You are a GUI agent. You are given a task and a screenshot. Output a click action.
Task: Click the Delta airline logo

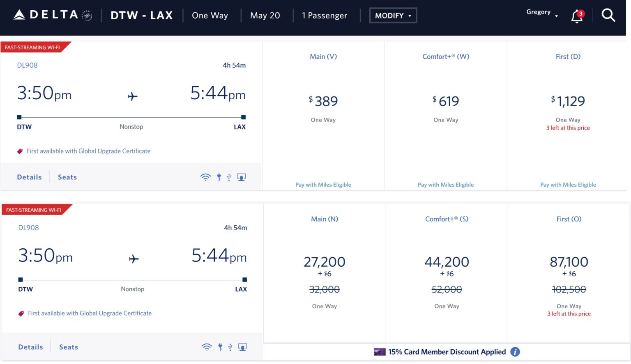pos(46,14)
